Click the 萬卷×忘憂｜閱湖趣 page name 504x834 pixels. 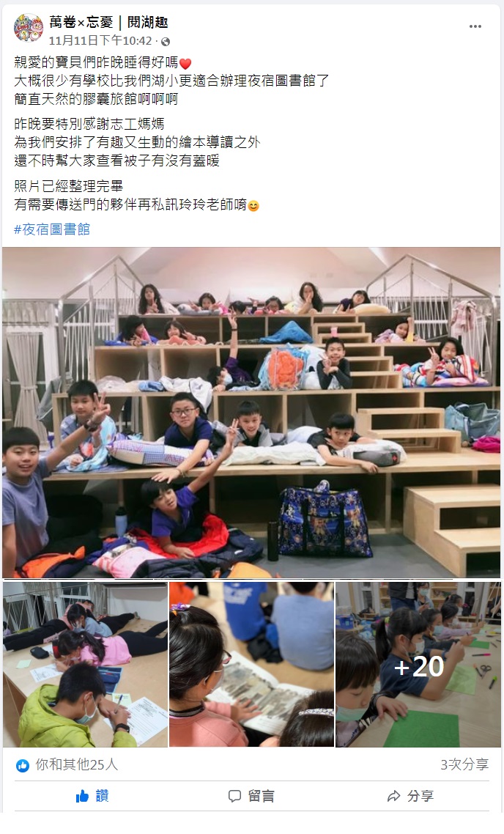point(109,22)
